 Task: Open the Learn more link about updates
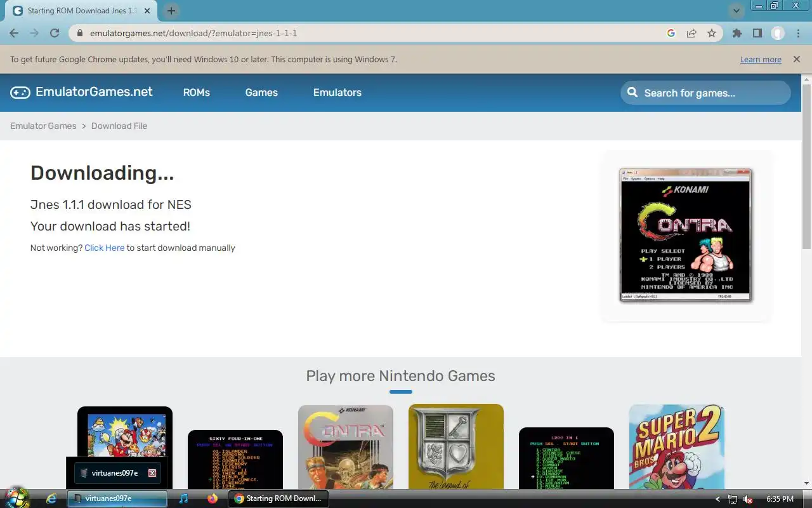[761, 60]
